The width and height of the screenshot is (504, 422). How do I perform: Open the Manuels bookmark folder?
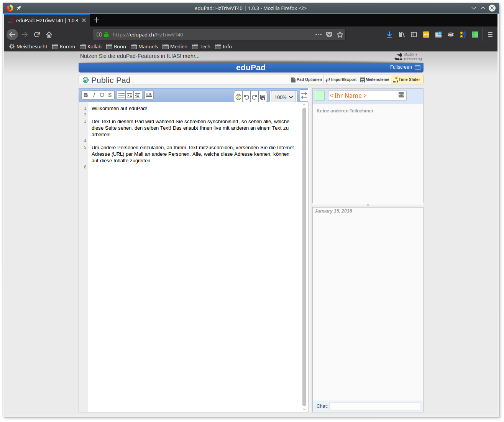click(144, 46)
